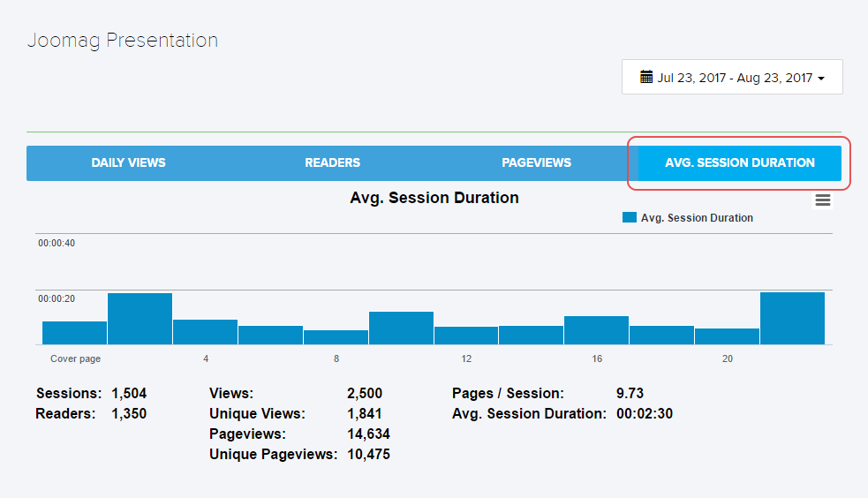
Task: Select the bar above the 4 label
Action: [205, 332]
